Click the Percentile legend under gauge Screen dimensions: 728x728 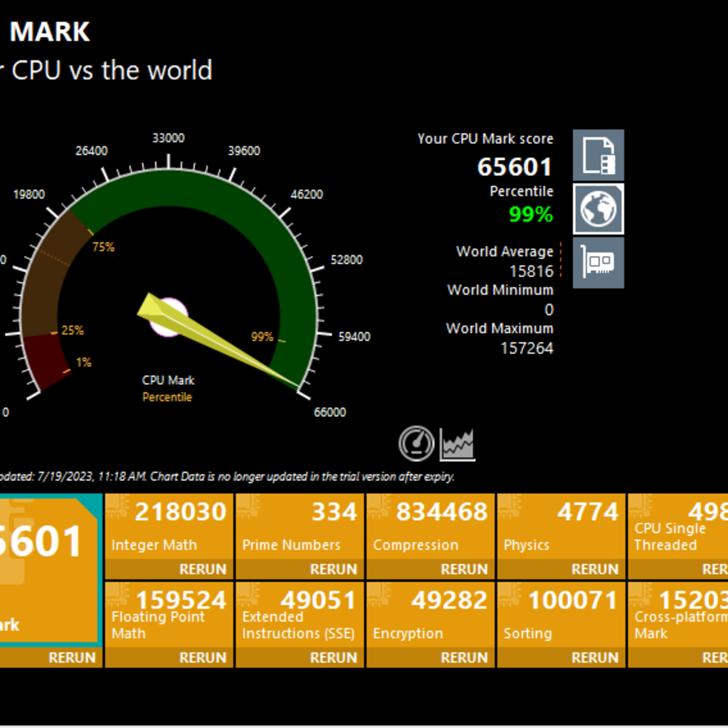click(167, 397)
